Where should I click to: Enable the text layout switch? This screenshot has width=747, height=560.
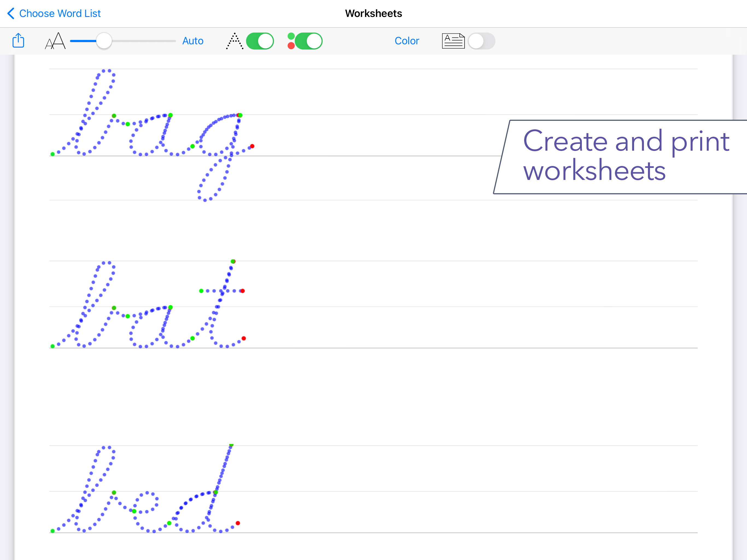(481, 41)
